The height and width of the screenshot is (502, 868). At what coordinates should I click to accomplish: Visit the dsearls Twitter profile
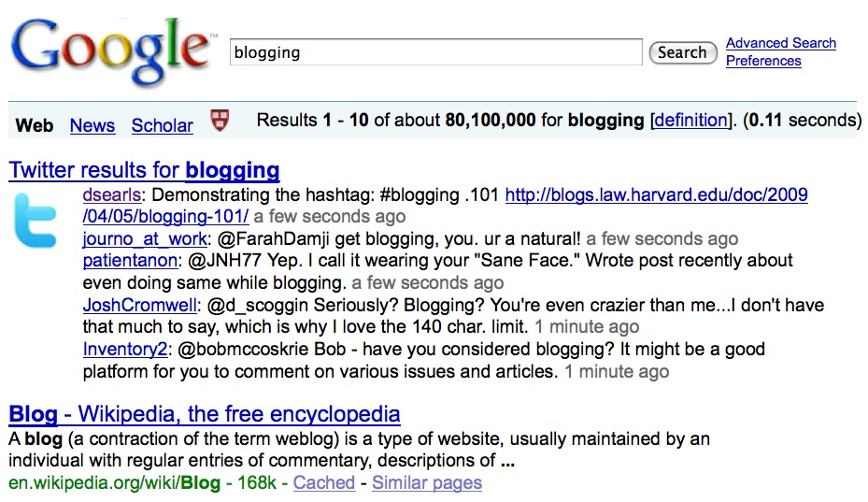tap(111, 195)
